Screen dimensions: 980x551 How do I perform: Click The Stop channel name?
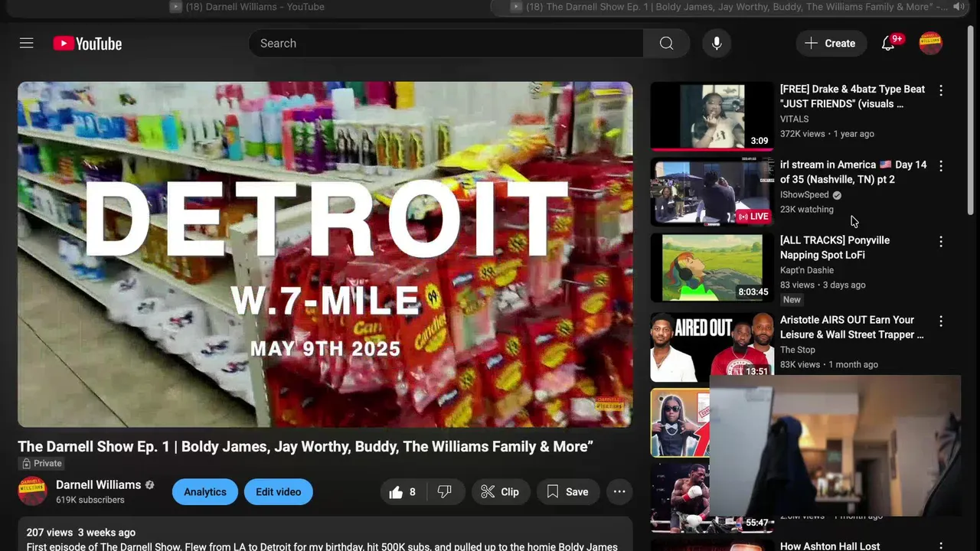point(798,350)
